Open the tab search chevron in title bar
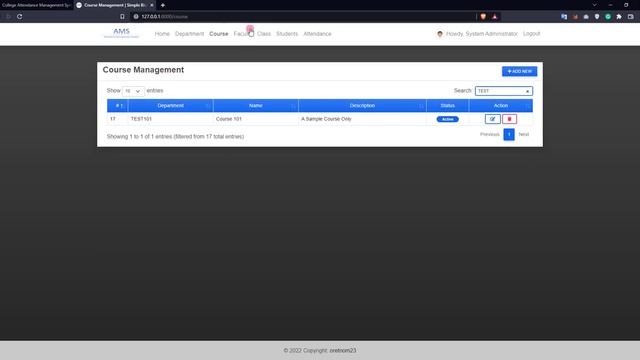This screenshot has width=640, height=360. [x=594, y=5]
